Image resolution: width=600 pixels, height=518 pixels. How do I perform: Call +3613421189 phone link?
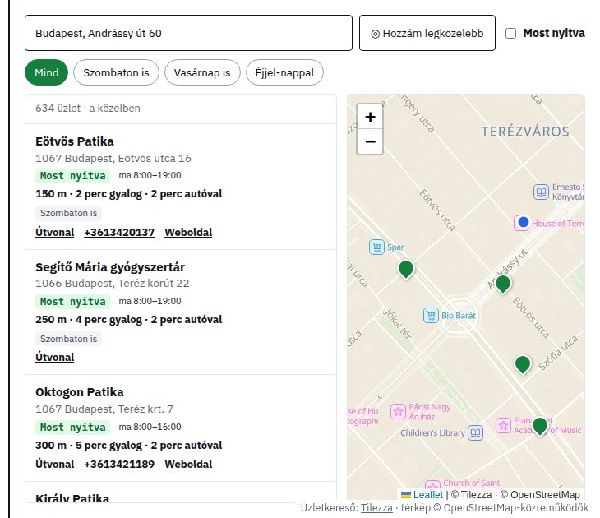(119, 464)
